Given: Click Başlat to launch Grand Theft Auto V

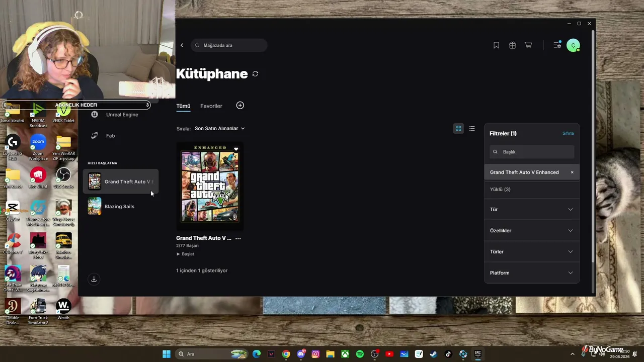Looking at the screenshot, I should tap(185, 254).
